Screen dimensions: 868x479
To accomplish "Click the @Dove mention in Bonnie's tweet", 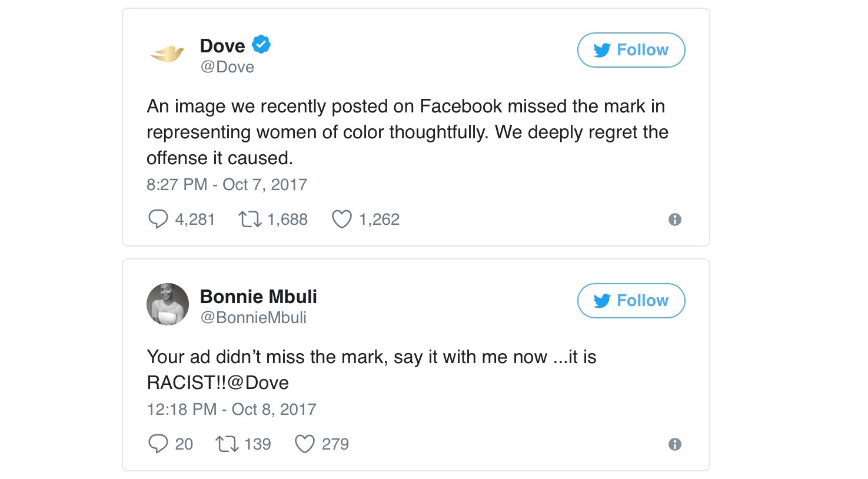I will tap(258, 383).
